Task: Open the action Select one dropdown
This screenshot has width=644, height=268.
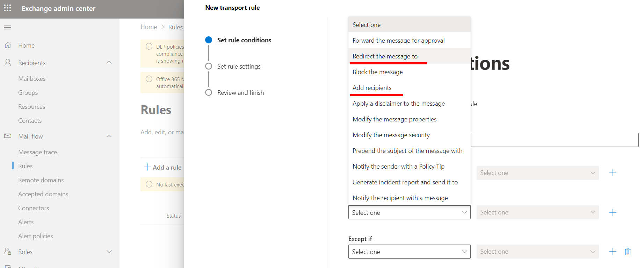Action: pyautogui.click(x=409, y=212)
